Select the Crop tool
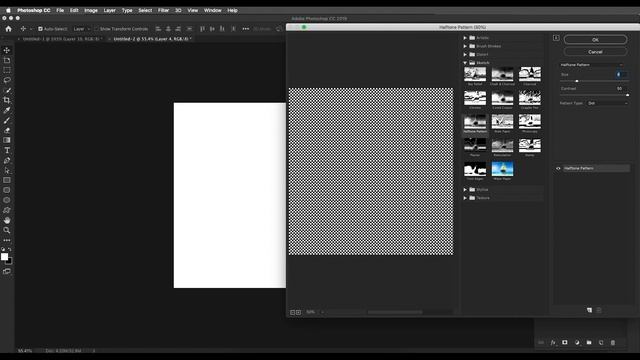The image size is (640, 360). (7, 100)
